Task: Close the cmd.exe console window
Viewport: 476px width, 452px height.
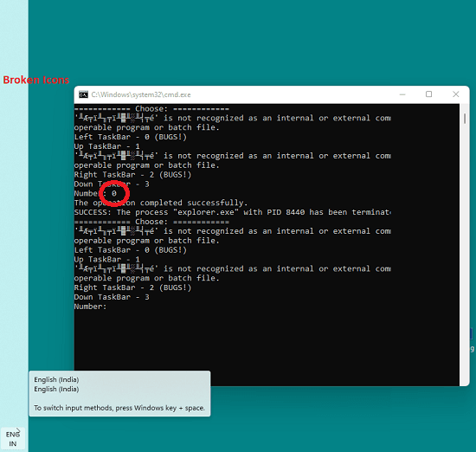Action: click(455, 94)
